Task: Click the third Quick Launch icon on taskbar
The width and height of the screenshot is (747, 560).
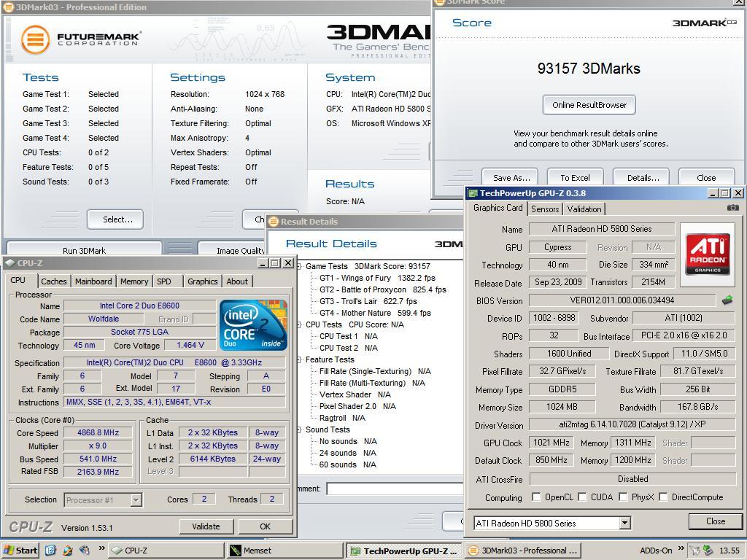Action: [85, 551]
